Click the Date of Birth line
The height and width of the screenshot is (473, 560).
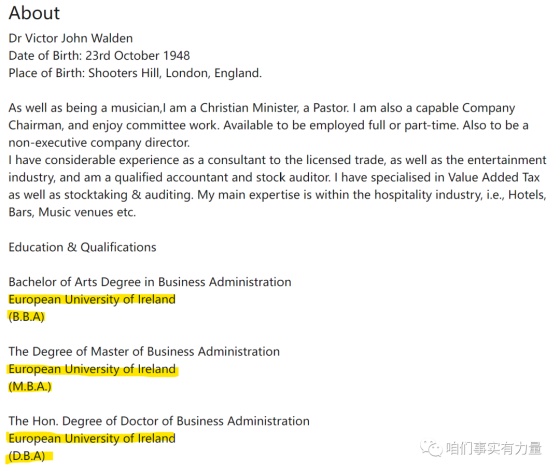tap(99, 56)
